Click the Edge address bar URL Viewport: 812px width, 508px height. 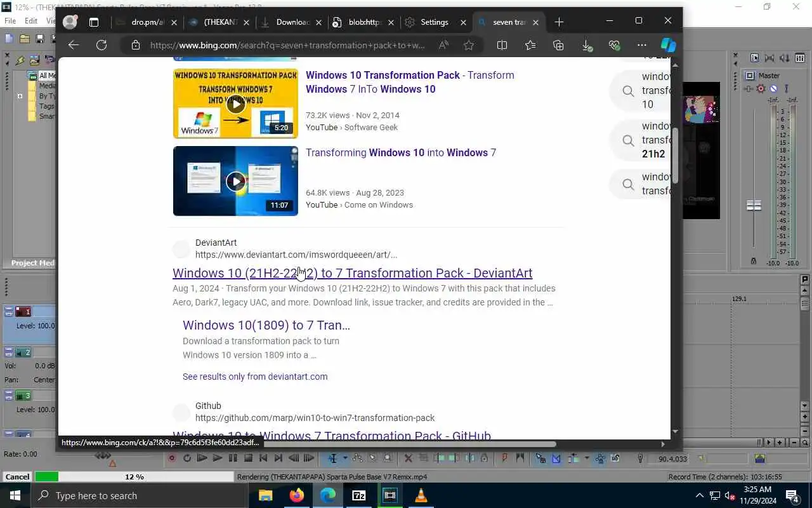coord(287,45)
